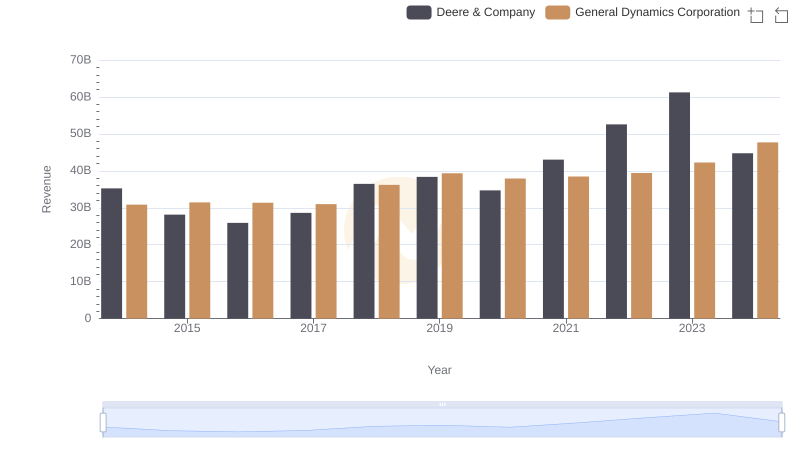The width and height of the screenshot is (800, 461).
Task: Select the 2014 Deere & Company bar
Action: pos(112,253)
